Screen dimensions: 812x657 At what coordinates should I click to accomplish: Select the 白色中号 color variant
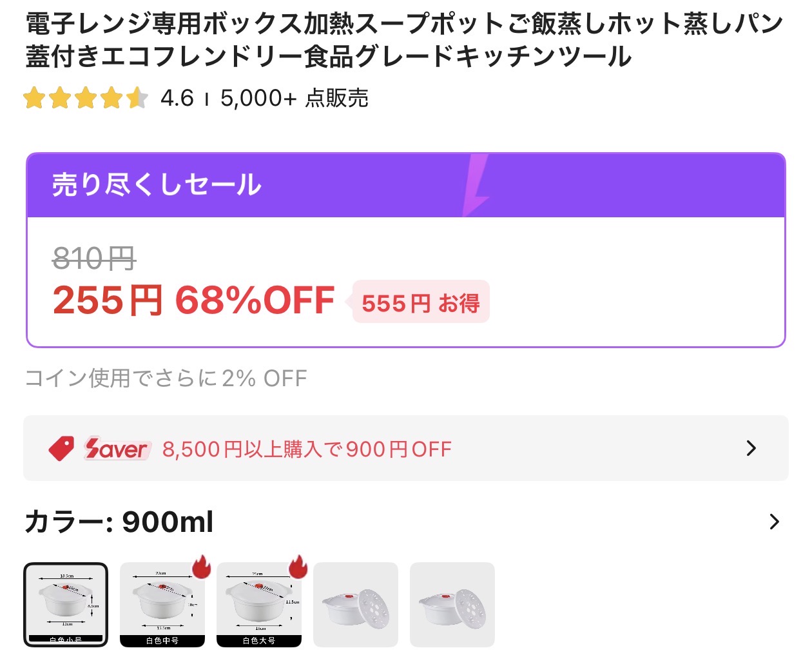[x=162, y=605]
